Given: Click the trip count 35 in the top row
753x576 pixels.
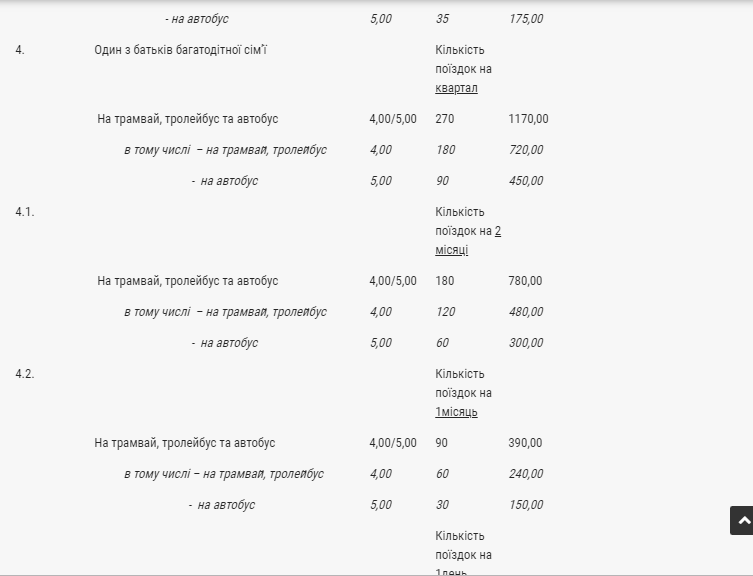Looking at the screenshot, I should pyautogui.click(x=442, y=19).
